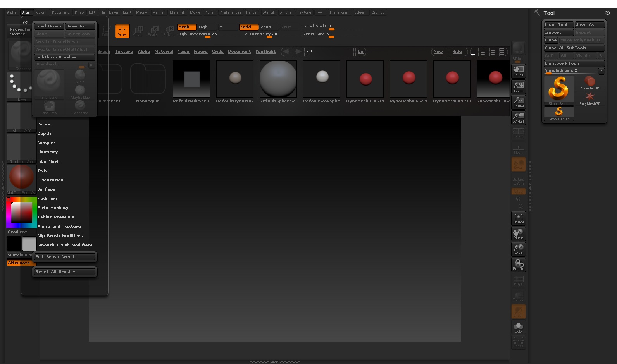This screenshot has height=364, width=617.
Task: Select the Rotate icon below Scale in right shelf
Action: [x=518, y=265]
